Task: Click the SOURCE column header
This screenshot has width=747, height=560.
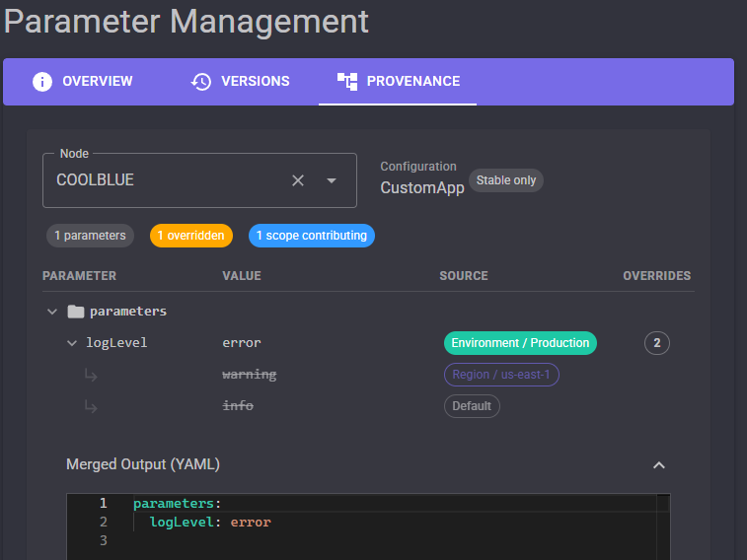Action: pos(464,276)
